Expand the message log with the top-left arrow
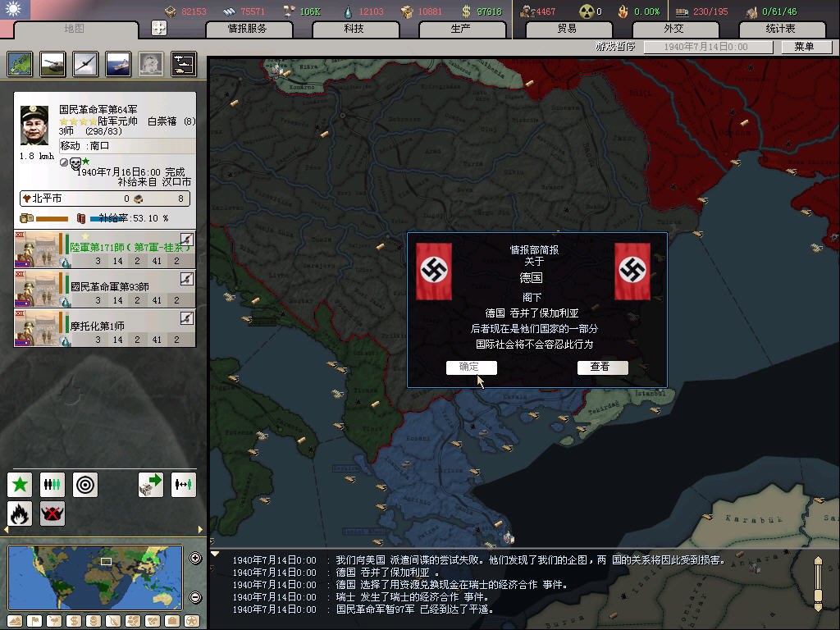 click(x=215, y=554)
